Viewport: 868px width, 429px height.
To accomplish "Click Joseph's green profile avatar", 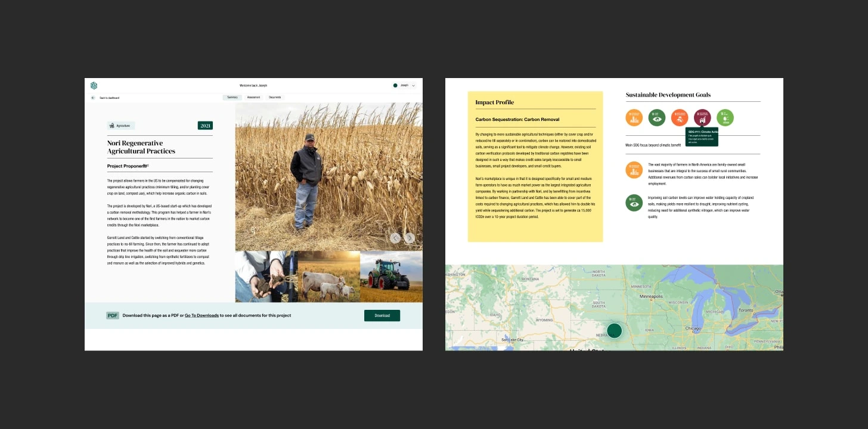I will tap(395, 85).
